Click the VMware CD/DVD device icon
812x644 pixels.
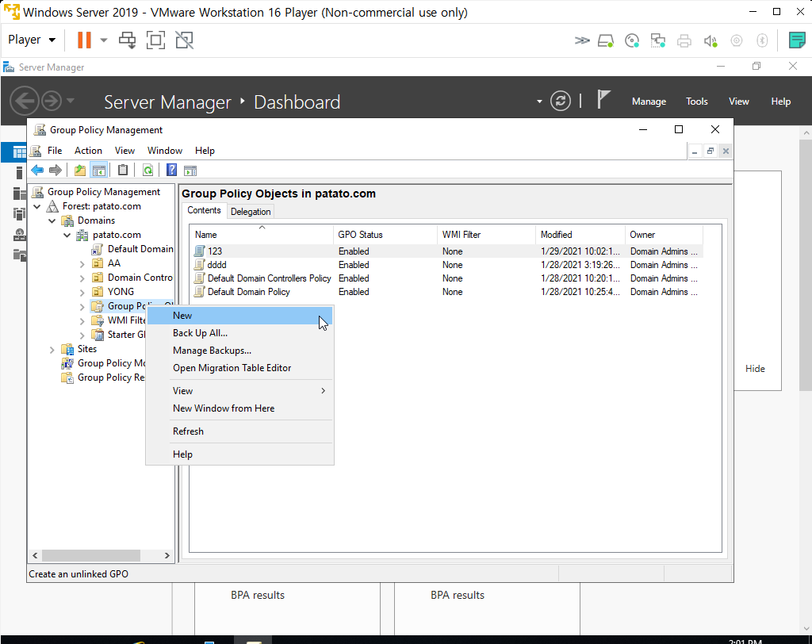632,40
